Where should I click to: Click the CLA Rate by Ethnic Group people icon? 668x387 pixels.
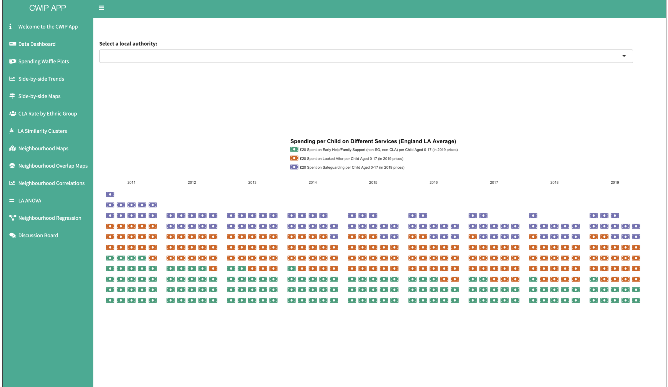pyautogui.click(x=12, y=113)
